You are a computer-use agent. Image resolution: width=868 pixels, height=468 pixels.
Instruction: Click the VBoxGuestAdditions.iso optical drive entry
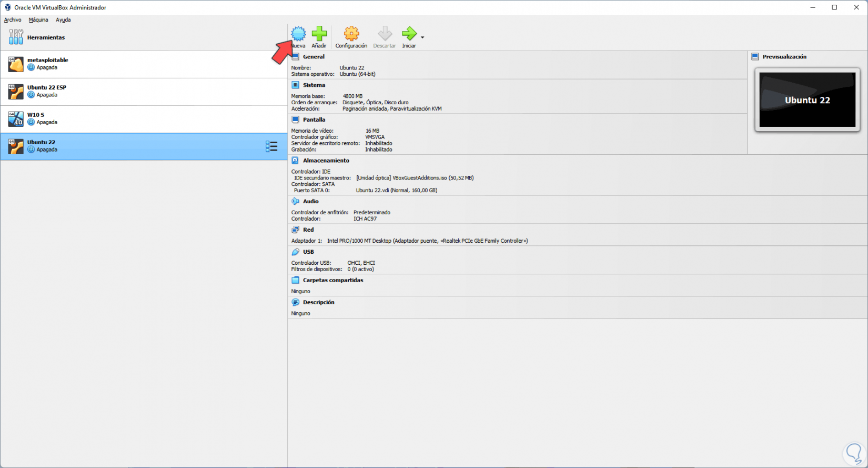coord(415,178)
